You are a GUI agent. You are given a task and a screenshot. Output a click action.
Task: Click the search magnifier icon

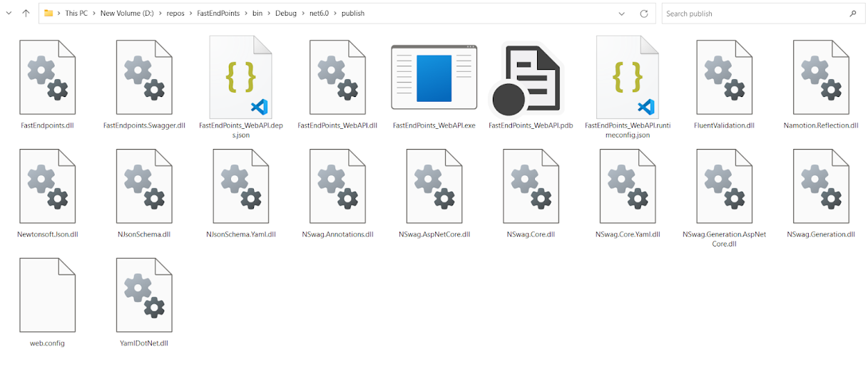(853, 14)
